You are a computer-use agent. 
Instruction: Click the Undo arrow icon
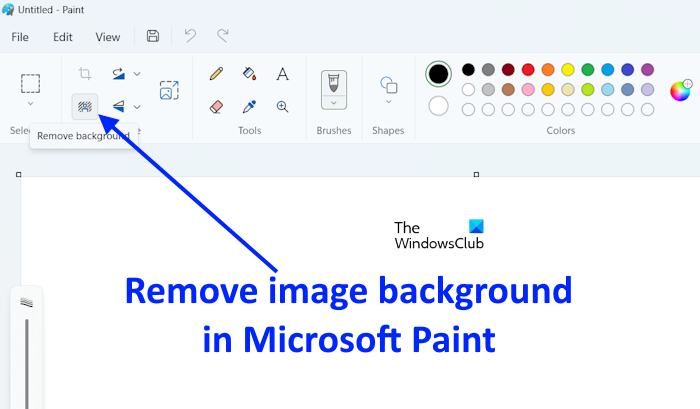pos(190,36)
